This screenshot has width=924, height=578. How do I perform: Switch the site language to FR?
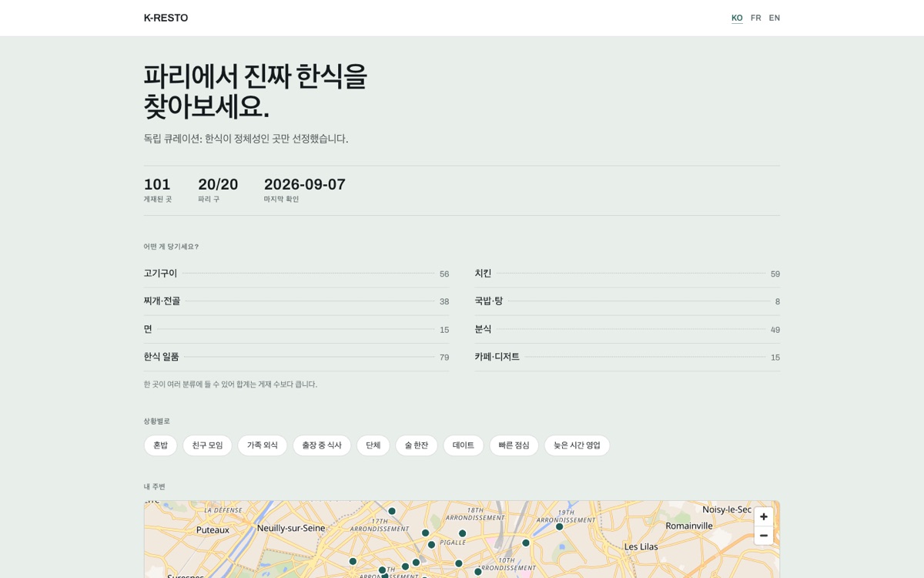click(x=755, y=18)
